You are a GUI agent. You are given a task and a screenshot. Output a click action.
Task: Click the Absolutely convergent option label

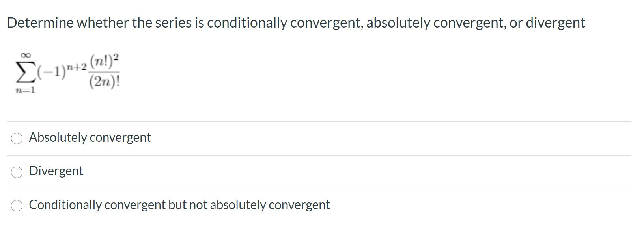tap(90, 138)
